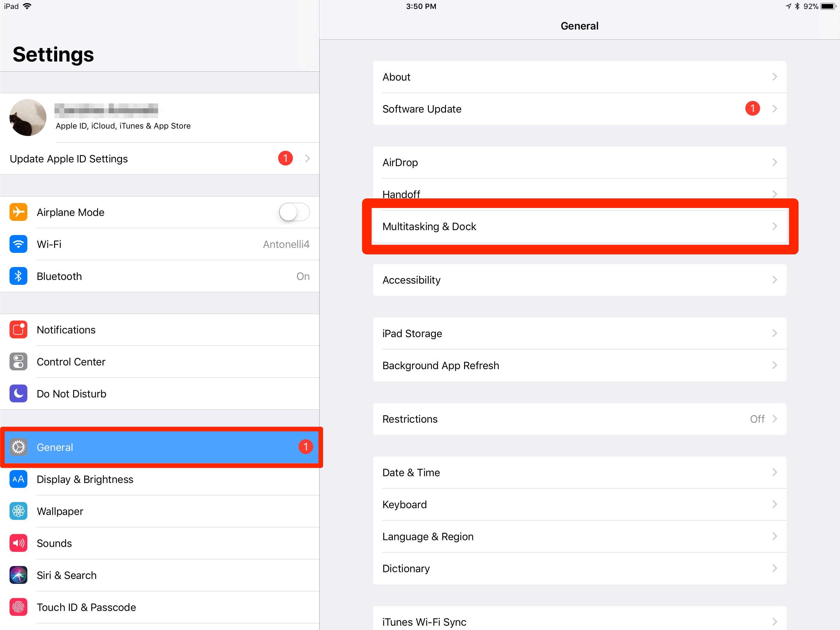Open Software Update settings
Viewport: 840px width, 630px height.
580,109
